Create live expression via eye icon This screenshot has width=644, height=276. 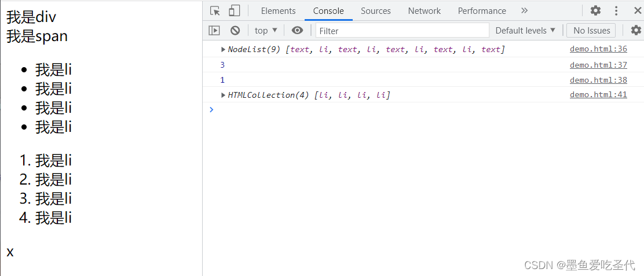[x=297, y=30]
